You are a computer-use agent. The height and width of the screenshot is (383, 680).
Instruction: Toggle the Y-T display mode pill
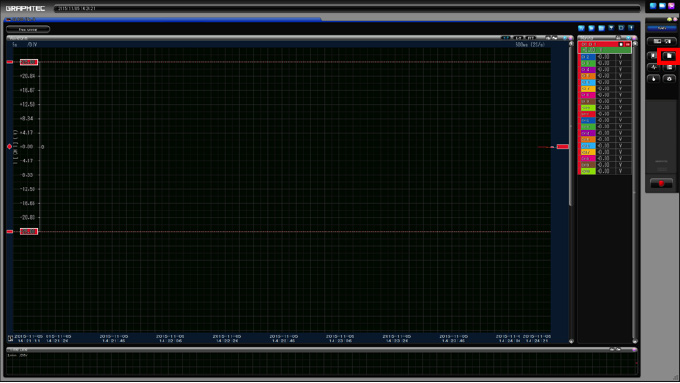click(x=506, y=38)
